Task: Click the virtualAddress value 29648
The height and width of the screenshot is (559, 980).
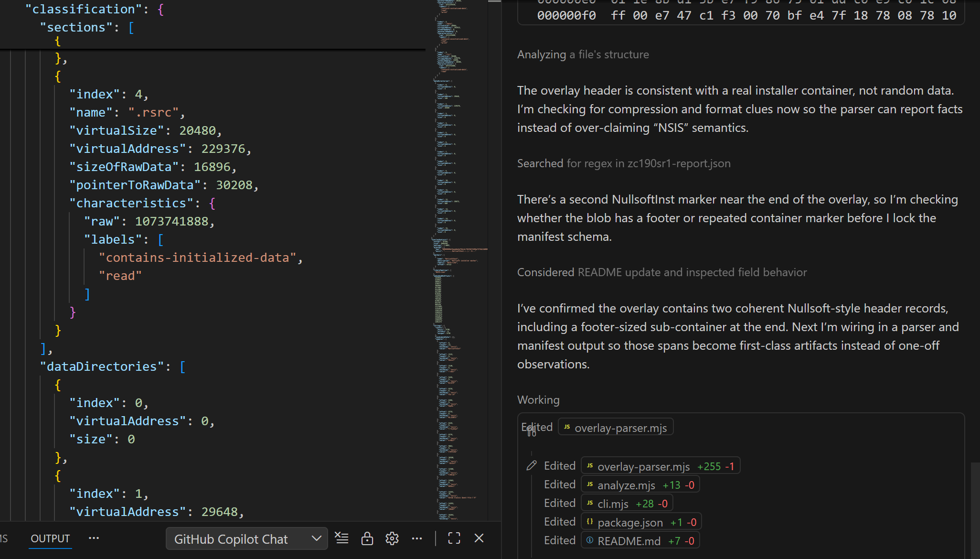Action: (x=219, y=512)
